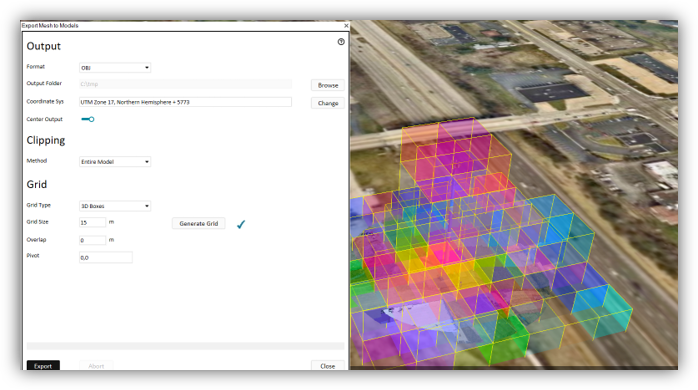Screen dimensions: 698x390
Task: Click the Close button at bottom
Action: (328, 366)
